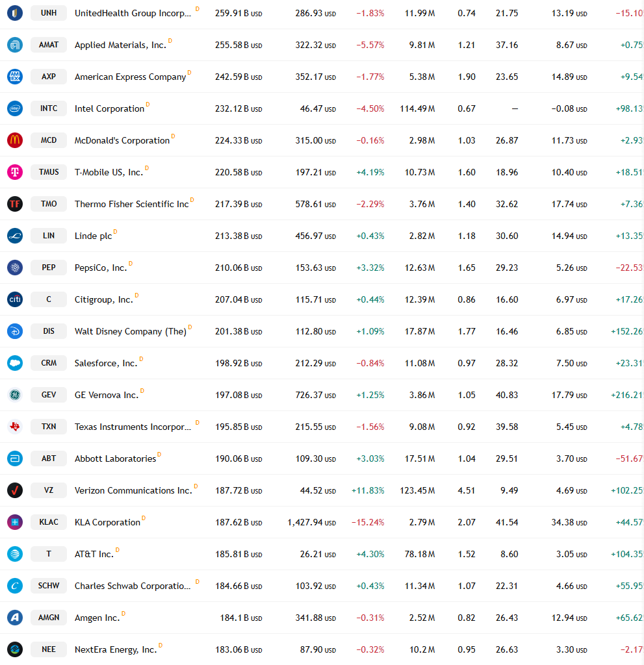Click the KLA Corporation logo icon

(15, 522)
